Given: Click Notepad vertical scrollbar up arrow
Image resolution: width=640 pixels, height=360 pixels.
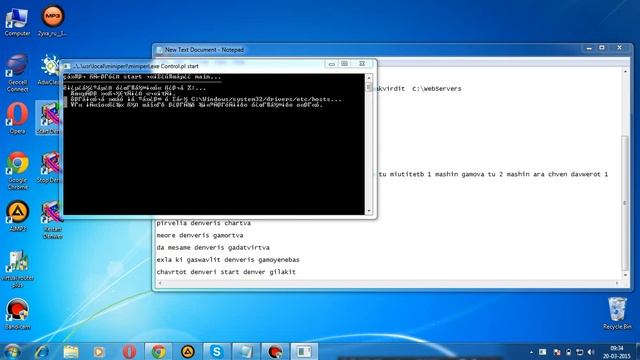Looking at the screenshot, I should click(625, 71).
